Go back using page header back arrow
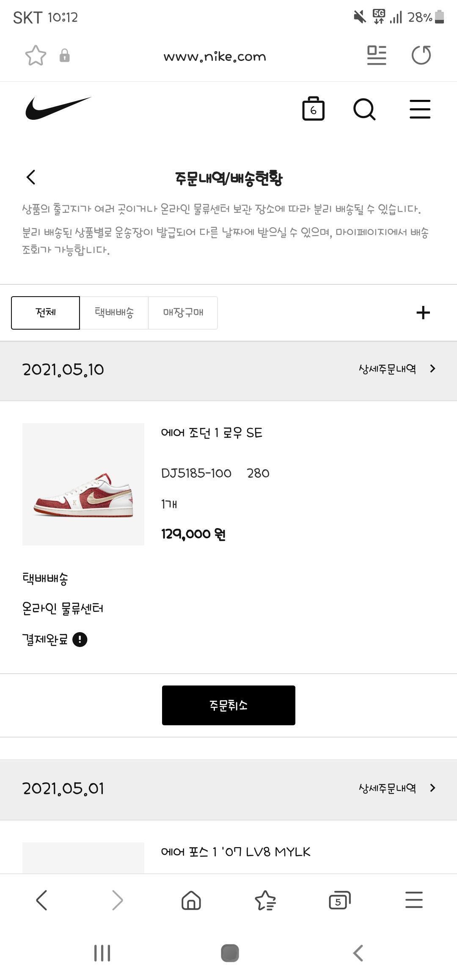This screenshot has width=457, height=980. point(31,177)
